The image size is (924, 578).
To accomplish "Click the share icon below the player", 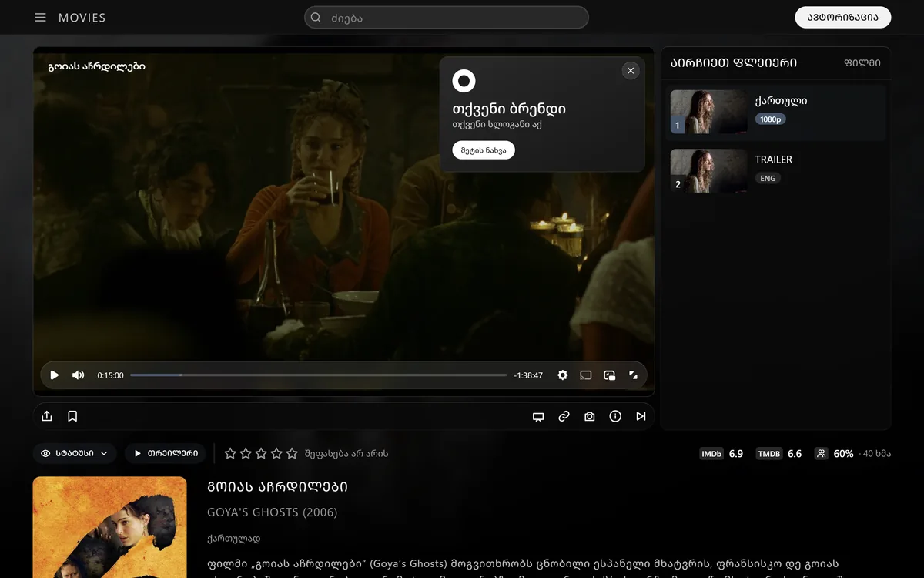I will click(47, 416).
